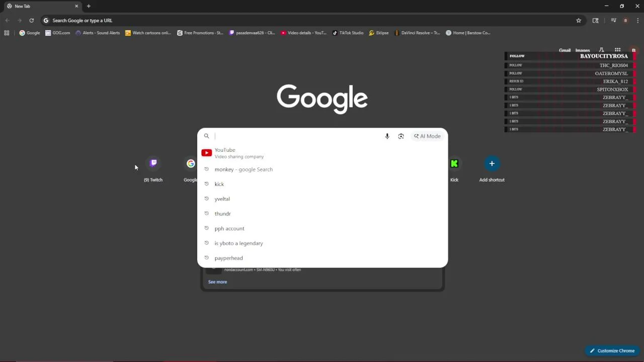This screenshot has width=644, height=362.
Task: Open the Search Labs flask icon
Action: (601, 50)
